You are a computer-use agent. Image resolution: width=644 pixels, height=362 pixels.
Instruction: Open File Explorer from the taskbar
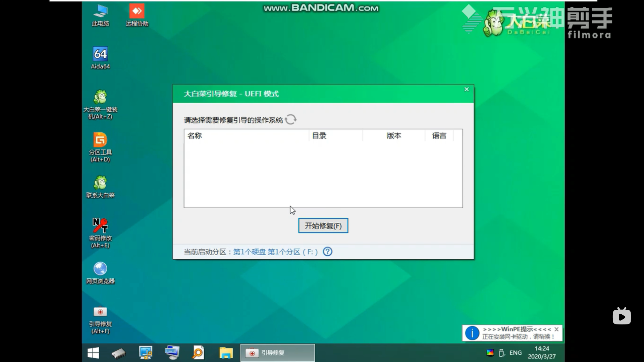pos(226,353)
